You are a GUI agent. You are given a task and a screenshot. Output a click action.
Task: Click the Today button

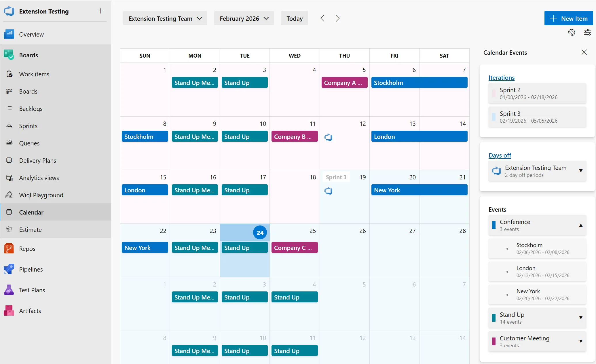pos(294,18)
